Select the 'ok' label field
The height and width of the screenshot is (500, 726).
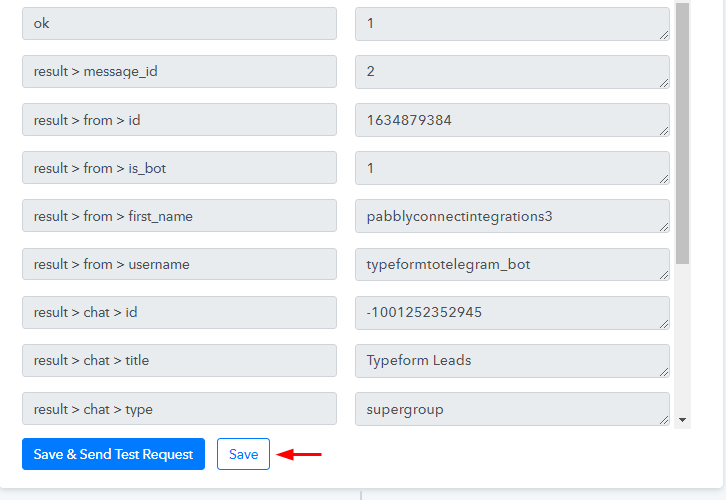click(179, 24)
